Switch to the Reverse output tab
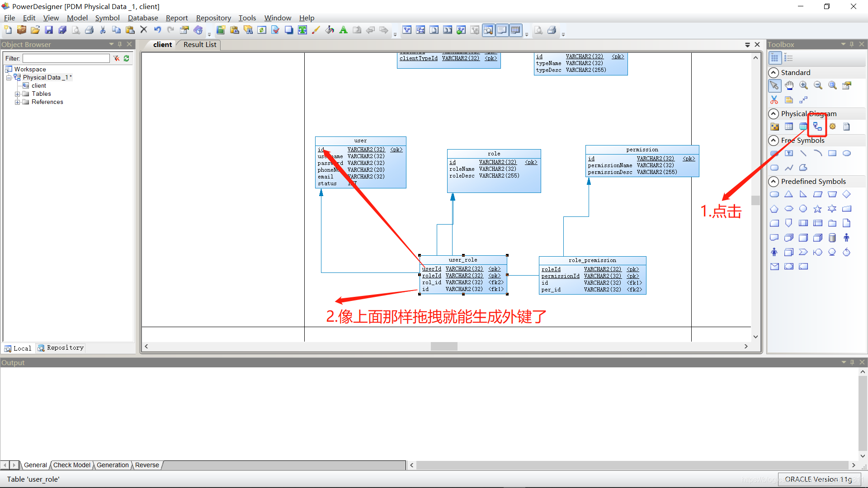This screenshot has height=488, width=868. pos(147,465)
